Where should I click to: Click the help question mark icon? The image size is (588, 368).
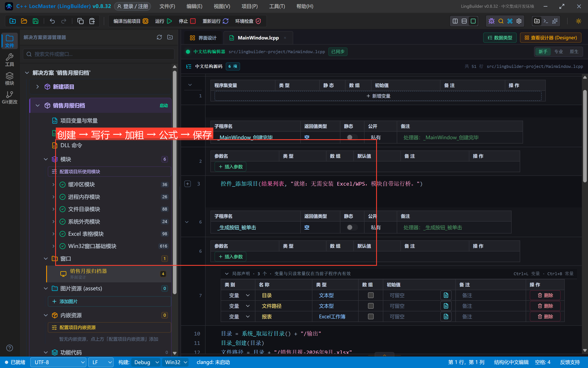click(9, 348)
